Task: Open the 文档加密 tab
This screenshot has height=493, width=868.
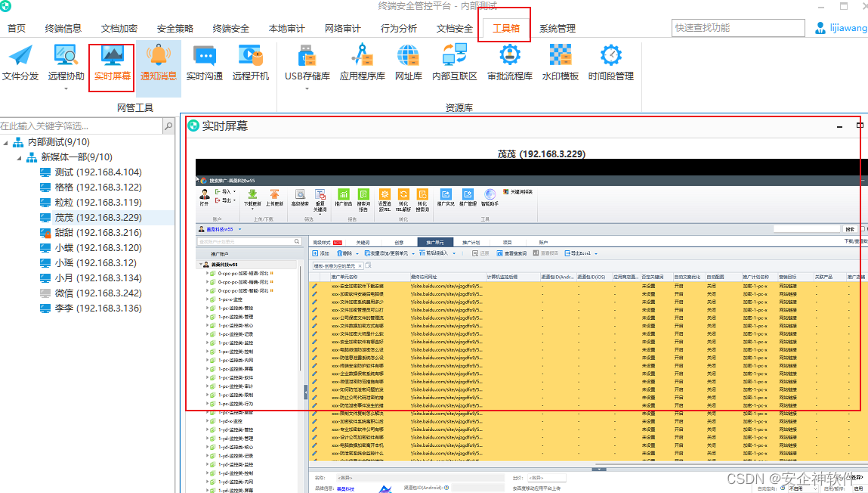Action: [x=119, y=28]
